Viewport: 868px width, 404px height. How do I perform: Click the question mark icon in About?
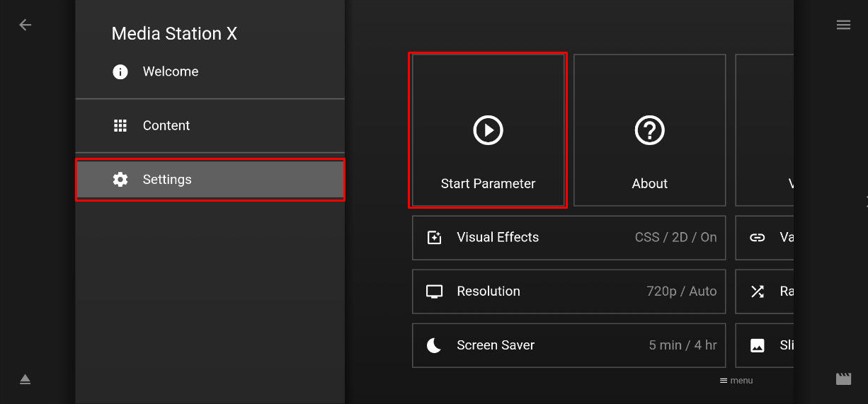[x=649, y=130]
